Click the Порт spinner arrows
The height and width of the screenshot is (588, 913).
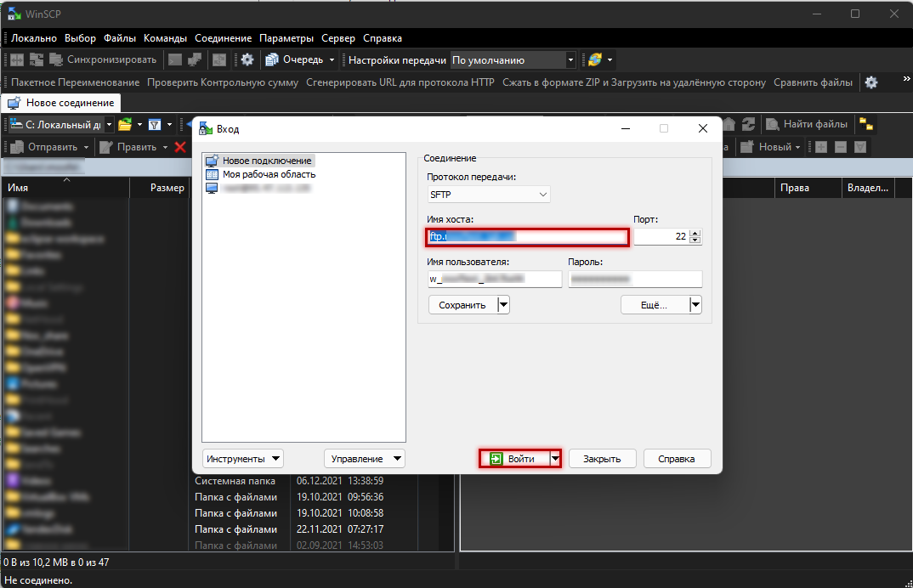pyautogui.click(x=695, y=236)
